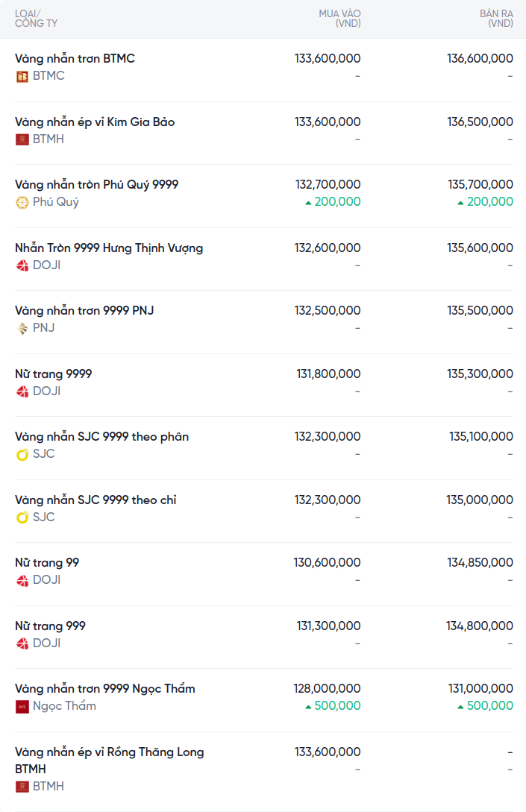
Task: Click the Phú Quý hexagon logo icon
Action: pos(22,202)
